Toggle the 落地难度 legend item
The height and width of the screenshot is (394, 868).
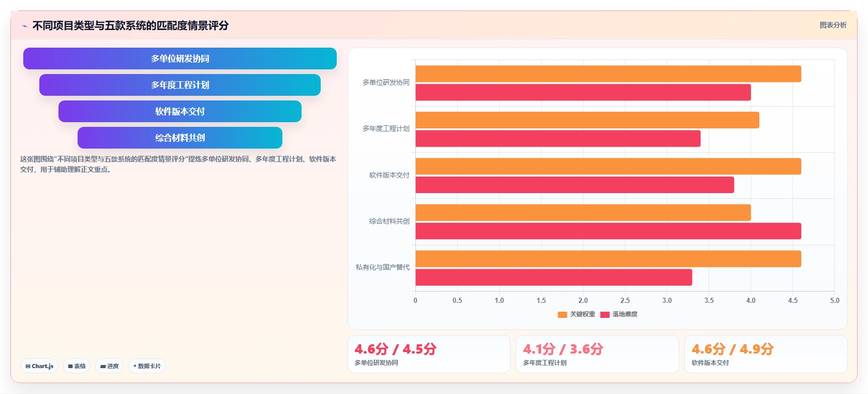click(x=619, y=314)
